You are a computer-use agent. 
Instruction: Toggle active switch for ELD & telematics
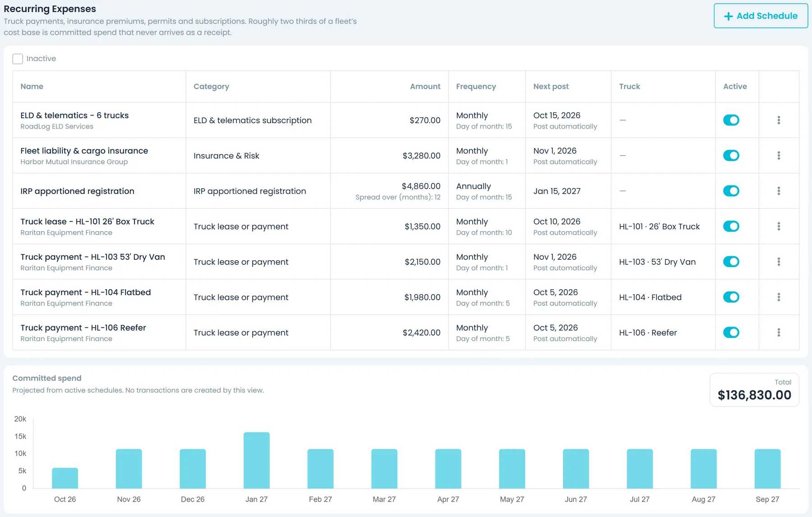pyautogui.click(x=731, y=120)
